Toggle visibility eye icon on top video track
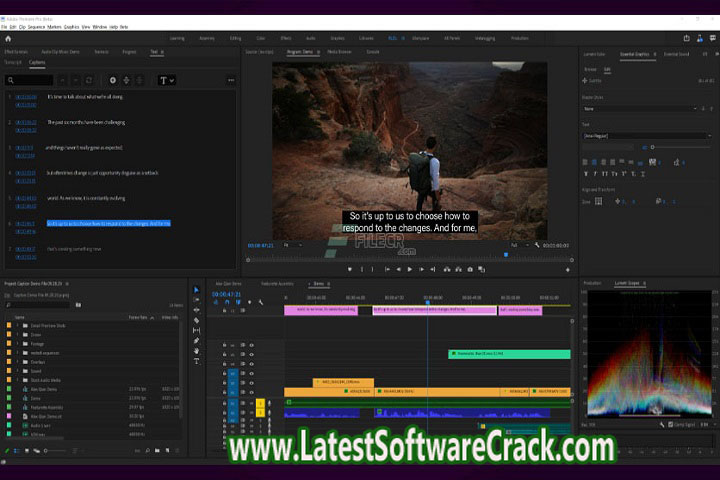This screenshot has width=720, height=480. [251, 345]
